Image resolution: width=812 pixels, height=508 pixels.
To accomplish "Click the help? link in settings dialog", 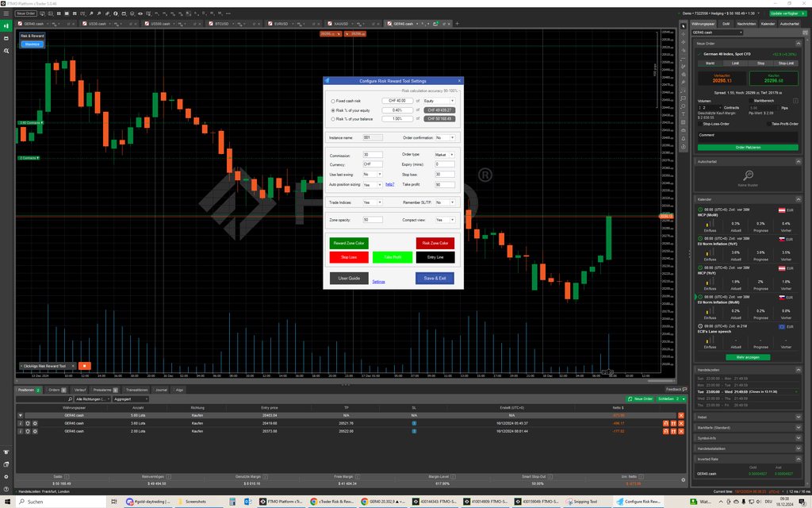I will pyautogui.click(x=390, y=184).
